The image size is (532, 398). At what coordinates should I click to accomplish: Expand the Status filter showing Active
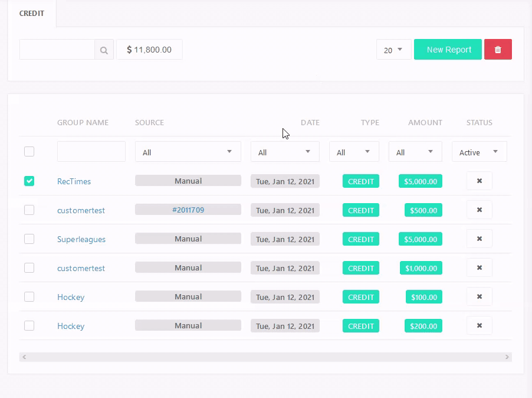tap(479, 152)
